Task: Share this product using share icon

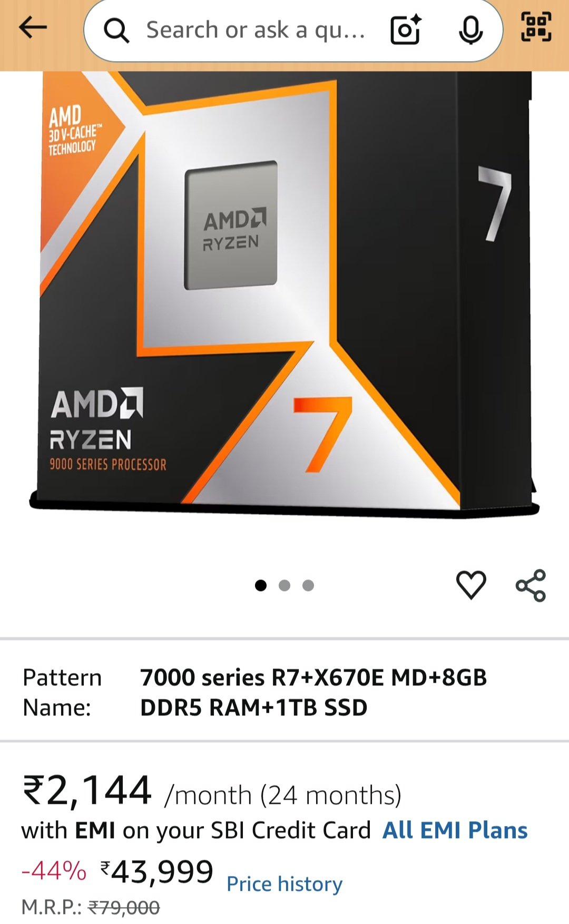Action: [x=531, y=585]
